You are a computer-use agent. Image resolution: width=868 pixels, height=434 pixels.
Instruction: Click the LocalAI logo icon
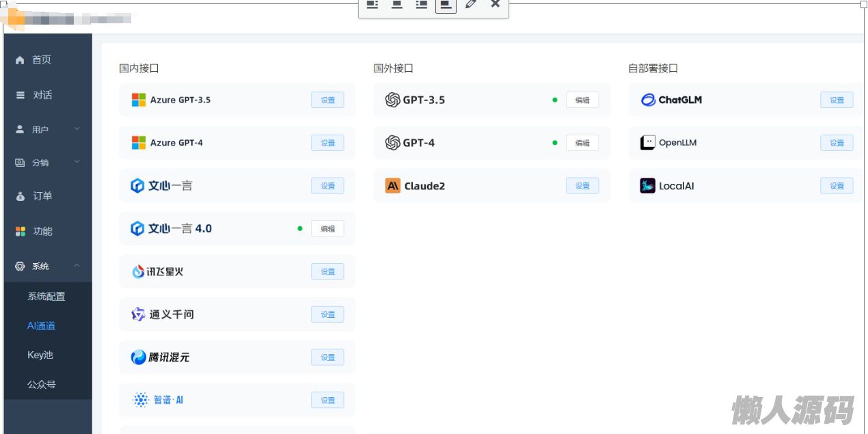point(647,186)
